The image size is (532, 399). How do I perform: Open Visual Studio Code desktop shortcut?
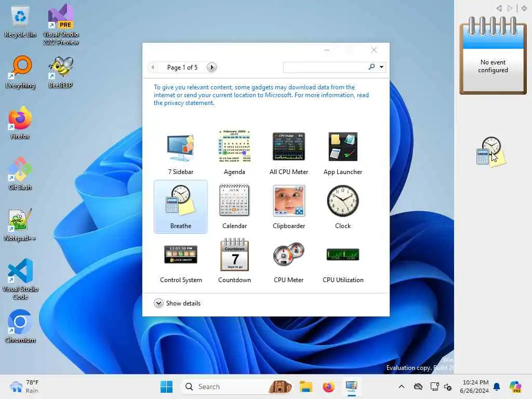(20, 279)
